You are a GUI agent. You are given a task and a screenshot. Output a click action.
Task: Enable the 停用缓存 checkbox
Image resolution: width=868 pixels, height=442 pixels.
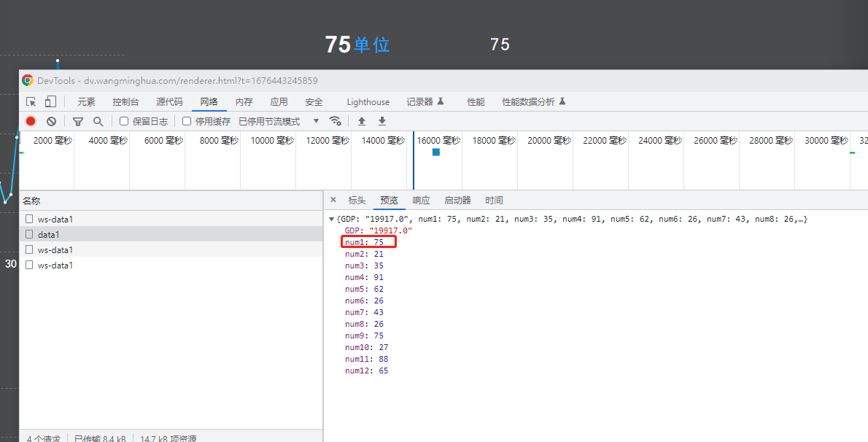pyautogui.click(x=185, y=121)
